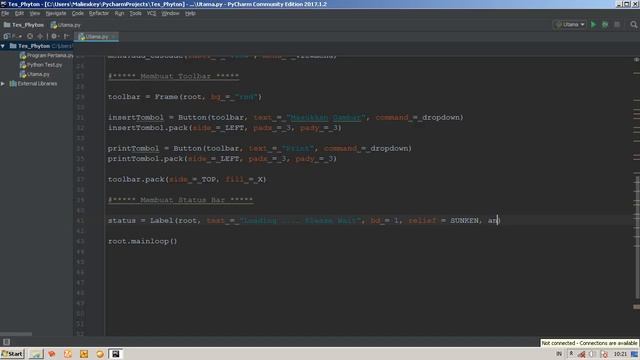Click collapse all icon in Project panel
This screenshot has height=360, width=640.
coord(40,36)
